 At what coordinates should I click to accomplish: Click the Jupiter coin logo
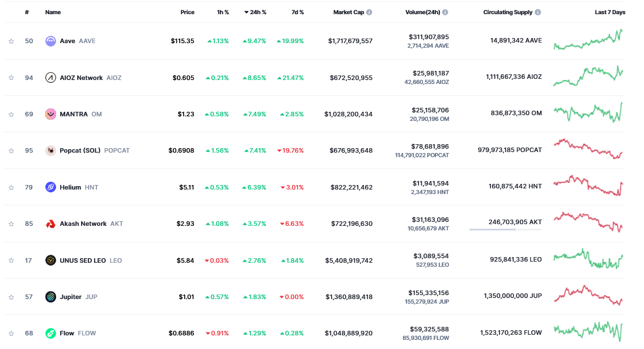coord(50,297)
